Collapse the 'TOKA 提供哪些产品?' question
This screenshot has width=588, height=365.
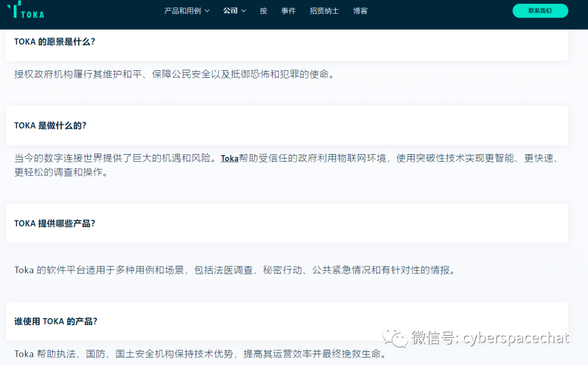point(287,223)
